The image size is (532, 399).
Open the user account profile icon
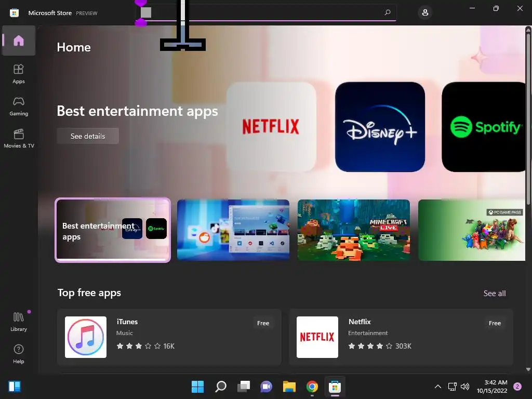pos(425,13)
